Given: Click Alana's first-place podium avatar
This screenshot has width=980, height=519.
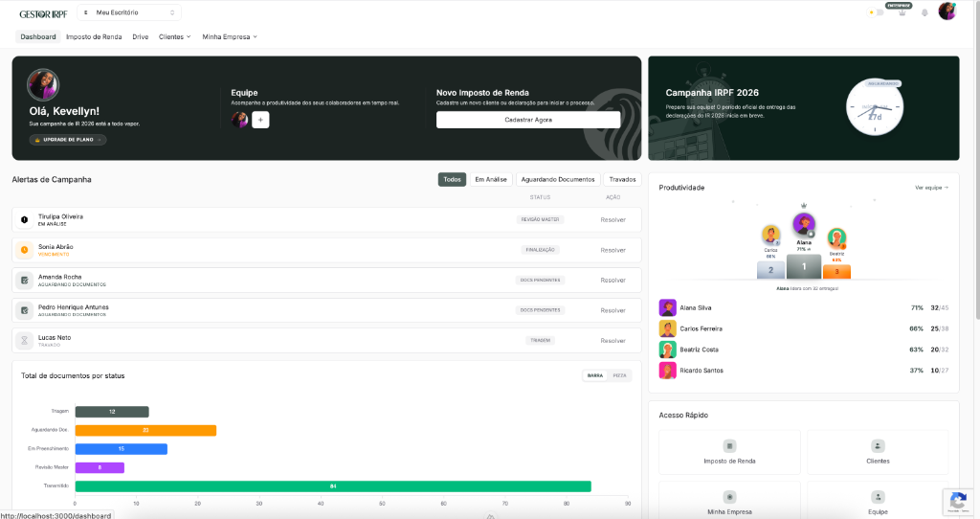Looking at the screenshot, I should 804,224.
